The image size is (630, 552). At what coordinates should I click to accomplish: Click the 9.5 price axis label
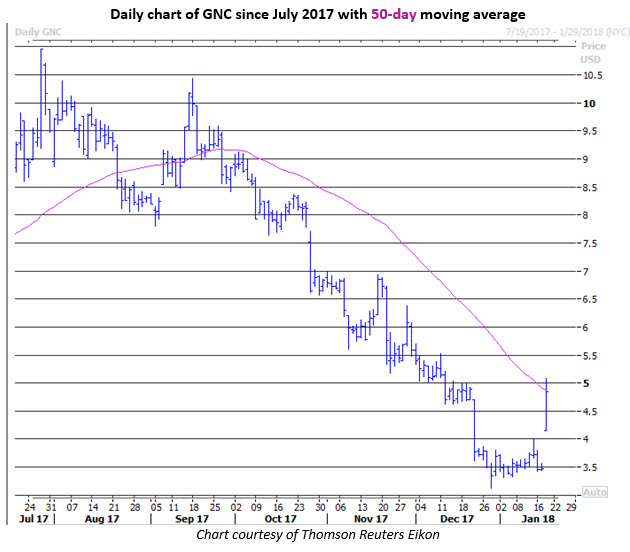point(590,131)
